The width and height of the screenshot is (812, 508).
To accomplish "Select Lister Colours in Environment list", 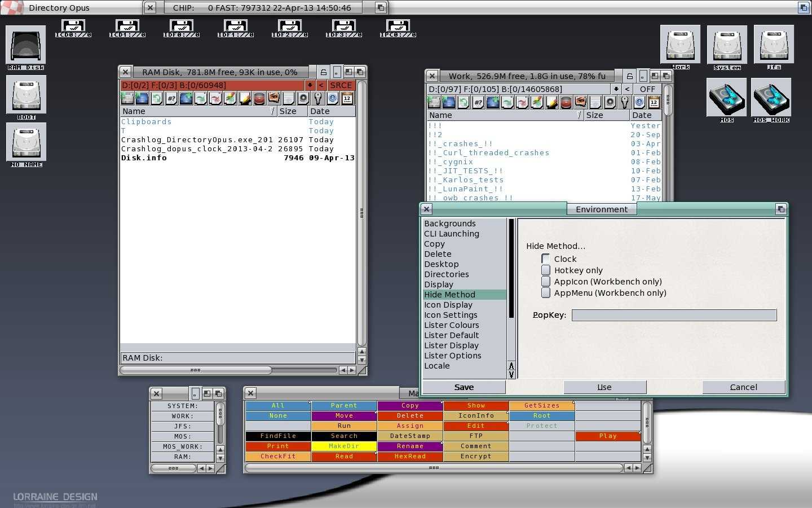I will click(451, 325).
